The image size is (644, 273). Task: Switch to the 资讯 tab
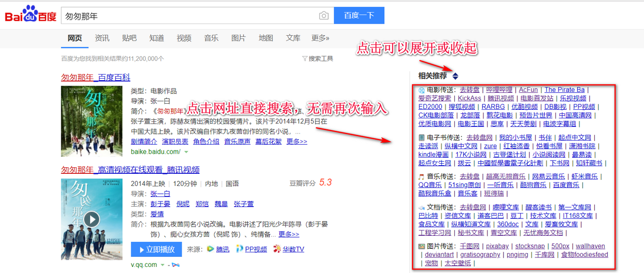coord(102,38)
